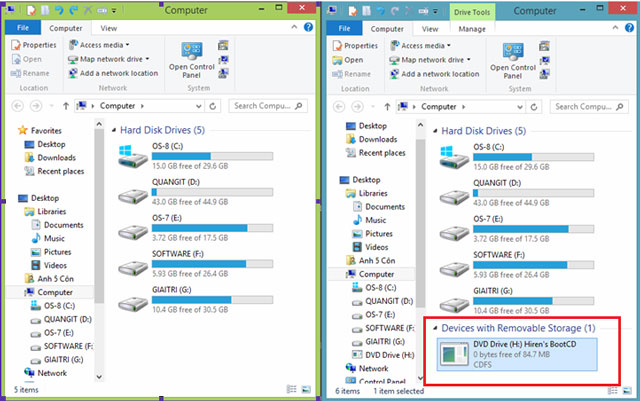Viewport: 640px width, 401px height.
Task: Select GIAITRI (G:) drive in right window content
Action: [517, 301]
